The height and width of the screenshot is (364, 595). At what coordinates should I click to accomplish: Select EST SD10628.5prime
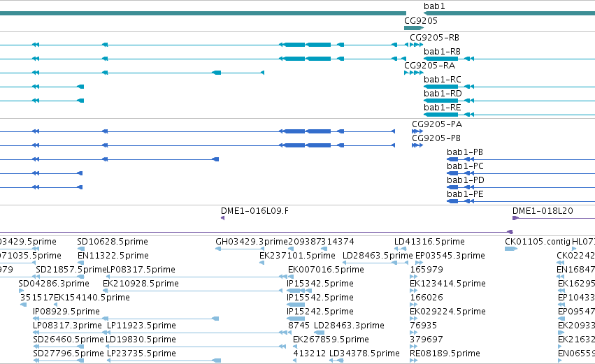point(113,242)
